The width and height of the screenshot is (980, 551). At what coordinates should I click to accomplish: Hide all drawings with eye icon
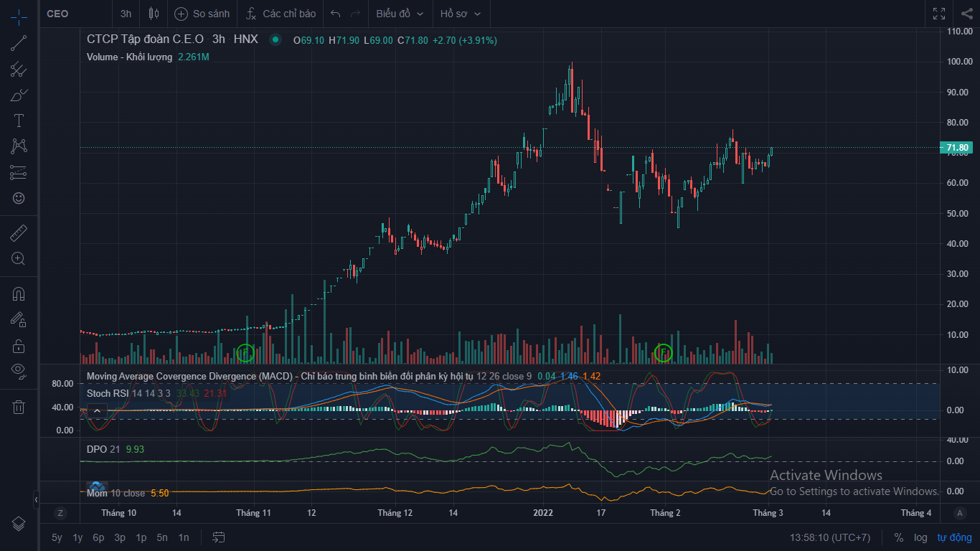(19, 371)
